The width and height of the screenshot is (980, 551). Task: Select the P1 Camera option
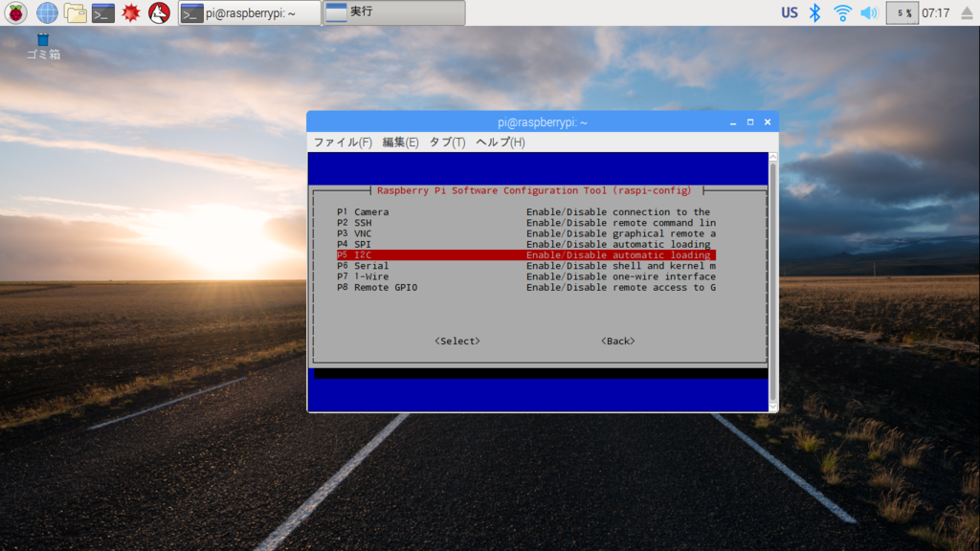[x=526, y=211]
